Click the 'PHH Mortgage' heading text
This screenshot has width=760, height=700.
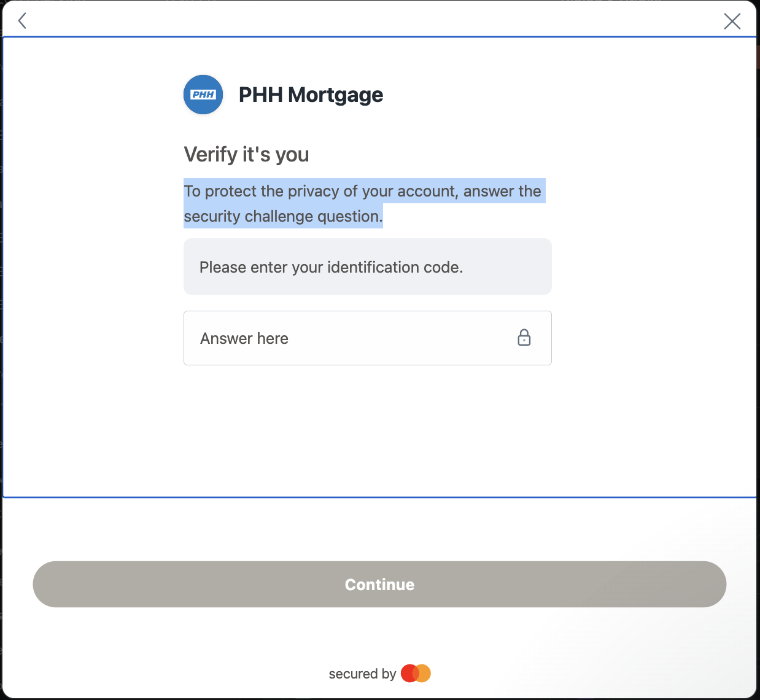[311, 95]
